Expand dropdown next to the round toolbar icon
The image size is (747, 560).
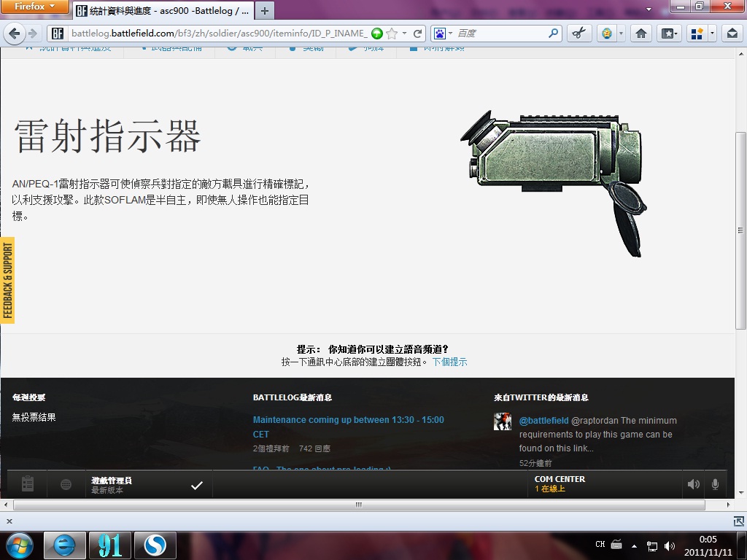pyautogui.click(x=621, y=34)
